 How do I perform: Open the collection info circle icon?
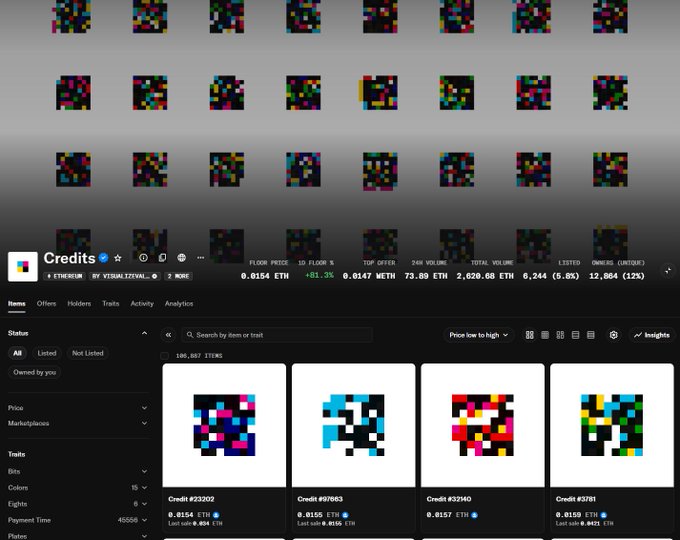(x=143, y=258)
